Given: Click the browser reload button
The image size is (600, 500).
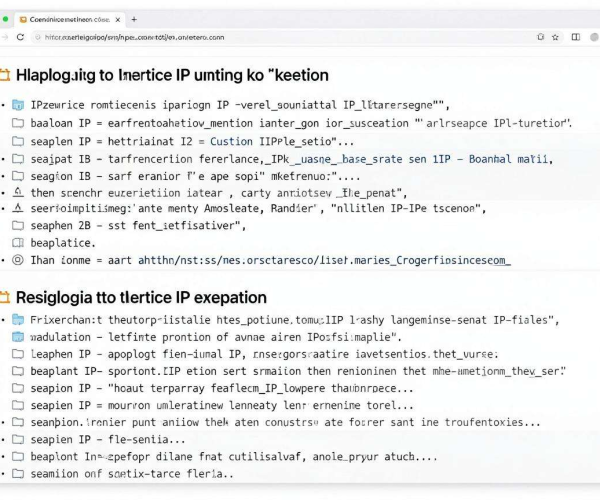Looking at the screenshot, I should [20, 37].
